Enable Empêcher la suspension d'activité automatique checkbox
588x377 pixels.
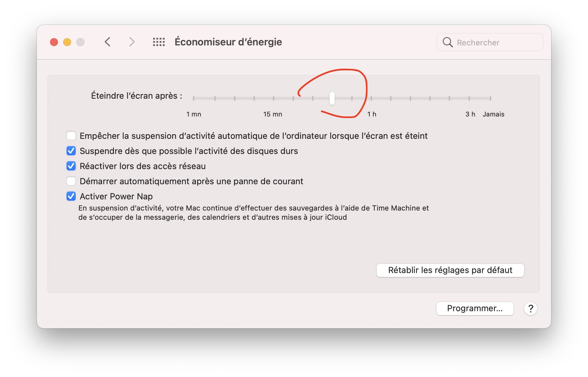click(x=71, y=136)
